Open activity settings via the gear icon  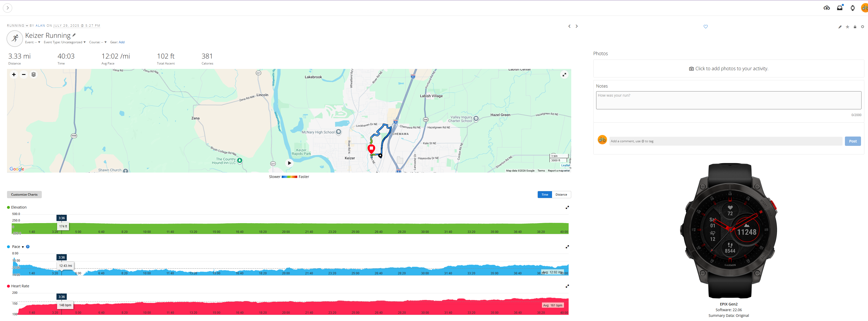click(x=863, y=27)
